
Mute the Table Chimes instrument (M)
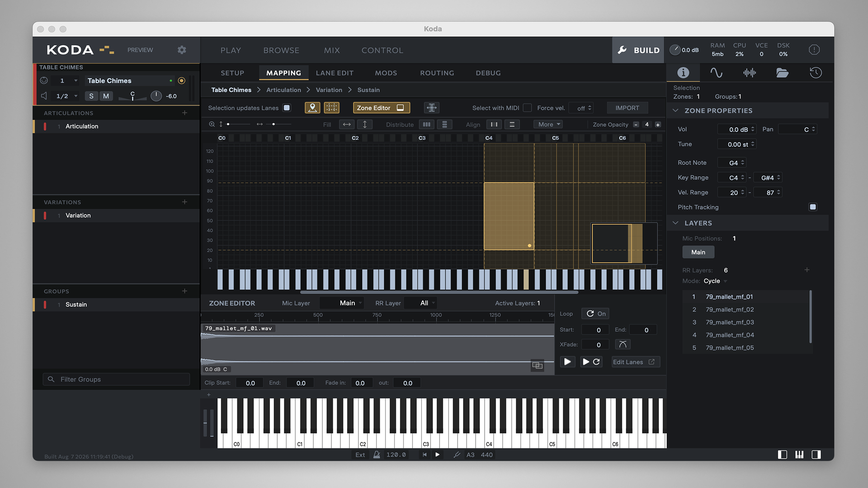[x=106, y=96]
